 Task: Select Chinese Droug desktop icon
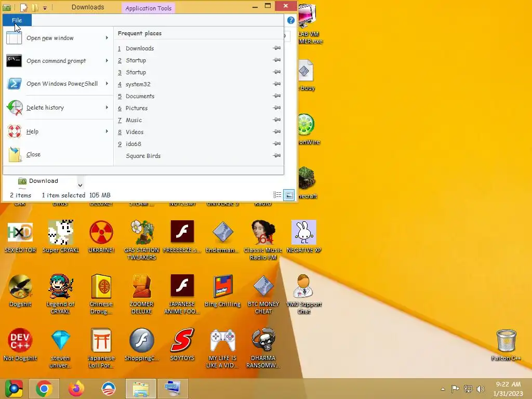point(101,294)
